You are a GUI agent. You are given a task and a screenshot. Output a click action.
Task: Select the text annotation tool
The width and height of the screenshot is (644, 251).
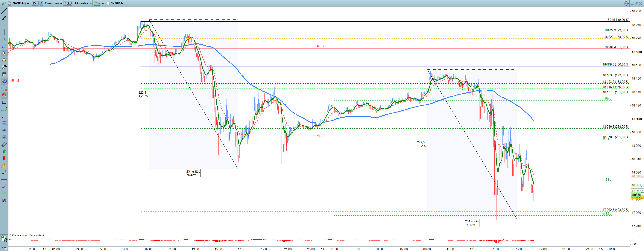click(x=4, y=39)
